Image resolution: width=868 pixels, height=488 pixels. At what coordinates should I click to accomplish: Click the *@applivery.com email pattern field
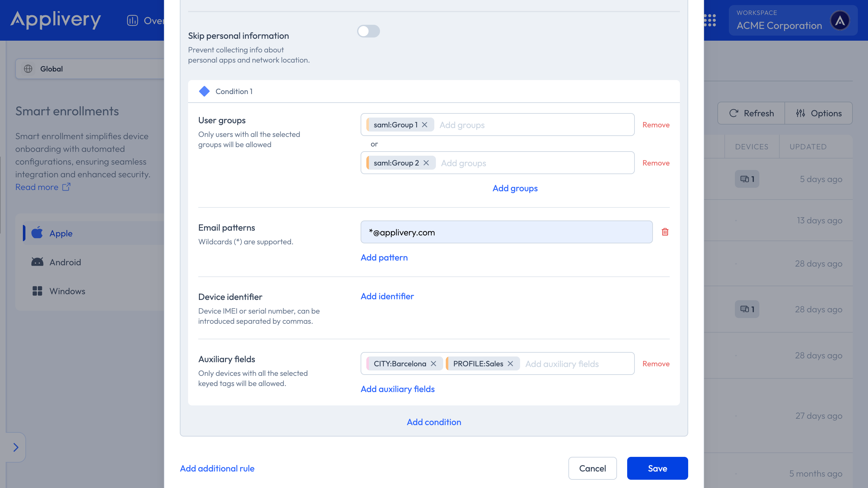click(506, 232)
